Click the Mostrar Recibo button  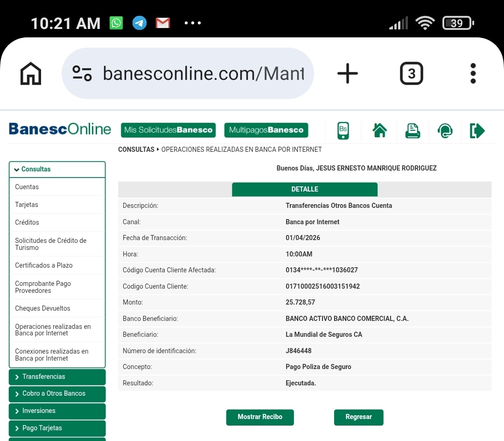[x=260, y=417]
